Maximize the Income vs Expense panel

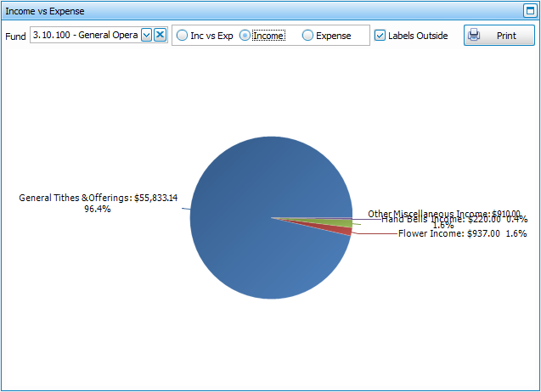click(529, 11)
